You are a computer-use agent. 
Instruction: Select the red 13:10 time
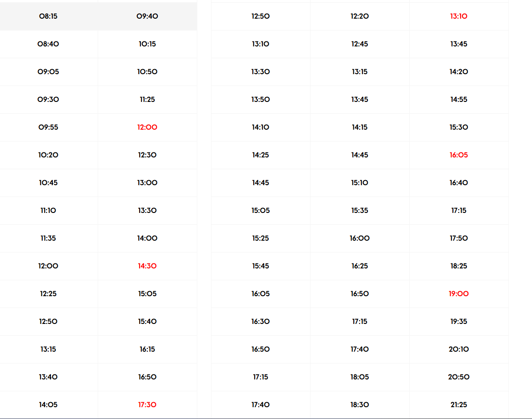pyautogui.click(x=459, y=16)
